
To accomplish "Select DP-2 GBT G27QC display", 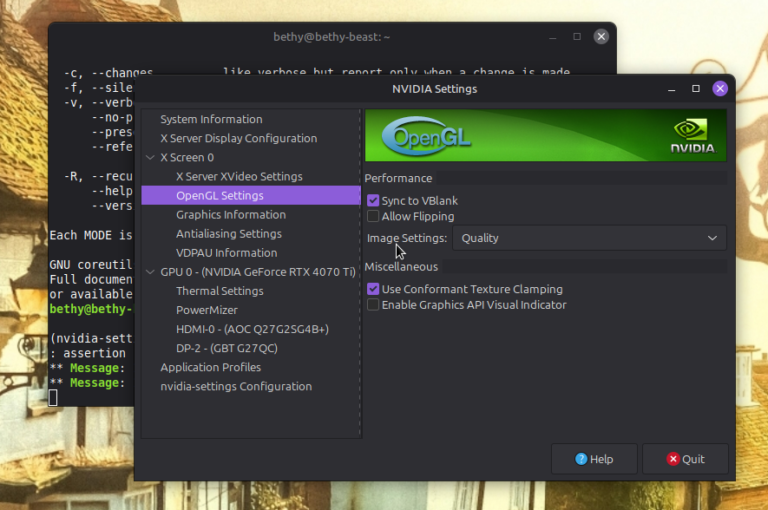I will tap(227, 348).
